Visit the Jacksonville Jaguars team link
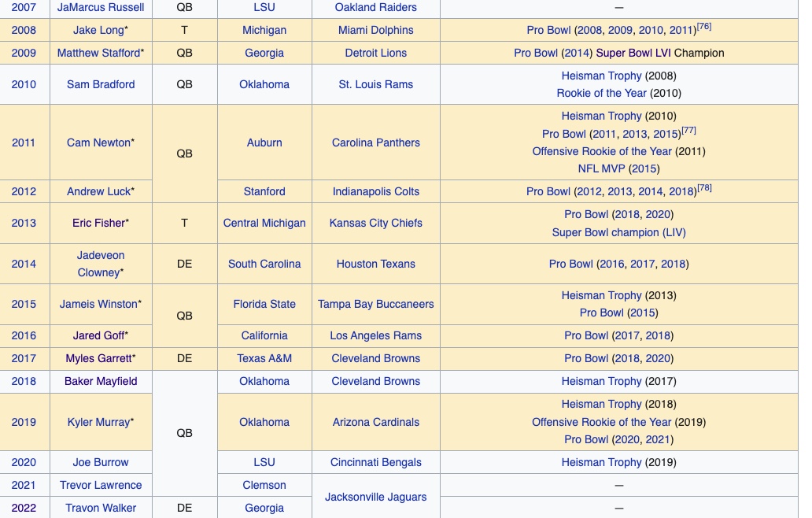The image size is (812, 518). [x=375, y=496]
